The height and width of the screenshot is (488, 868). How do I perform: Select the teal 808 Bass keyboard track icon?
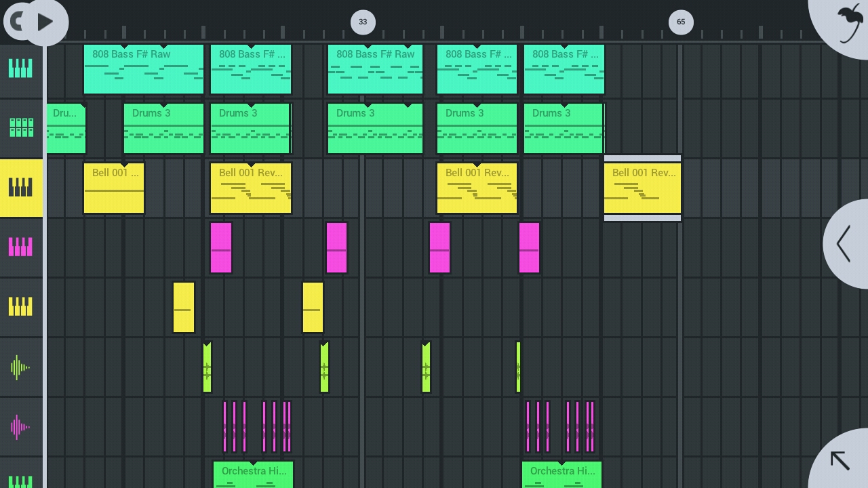[x=20, y=68]
